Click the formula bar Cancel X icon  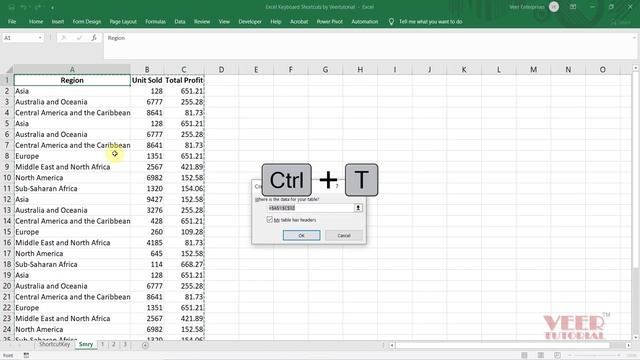(x=64, y=38)
